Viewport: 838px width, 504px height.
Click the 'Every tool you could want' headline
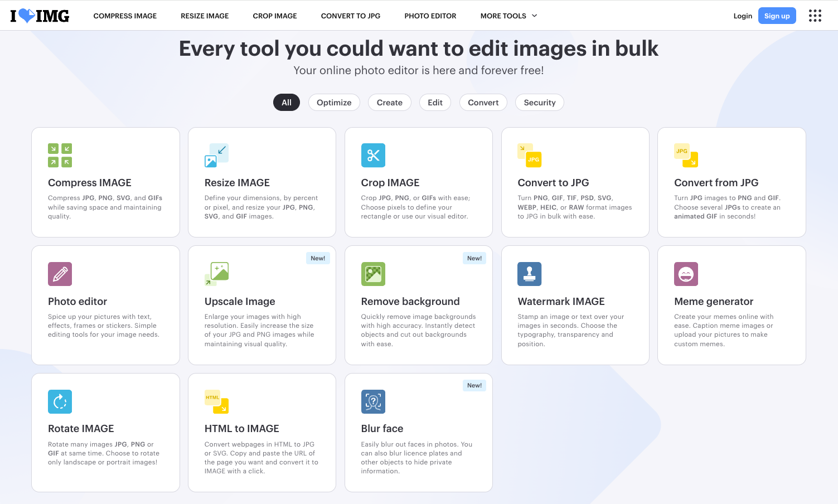tap(419, 49)
